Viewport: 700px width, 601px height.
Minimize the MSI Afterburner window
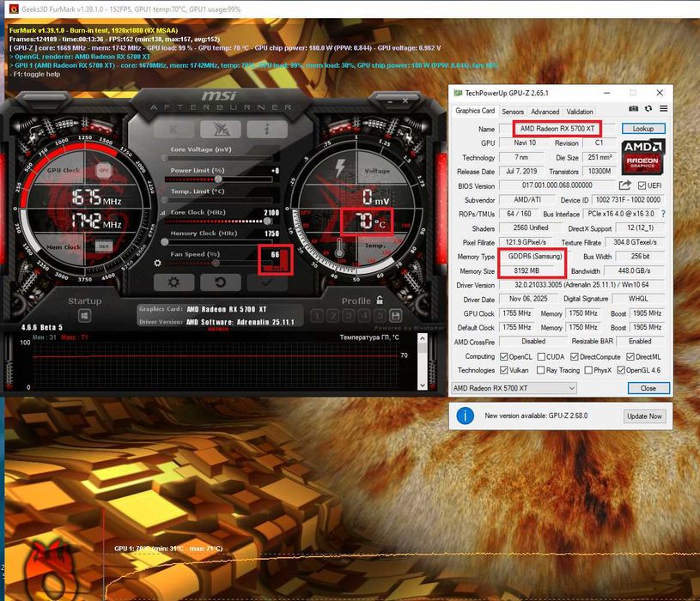click(391, 101)
